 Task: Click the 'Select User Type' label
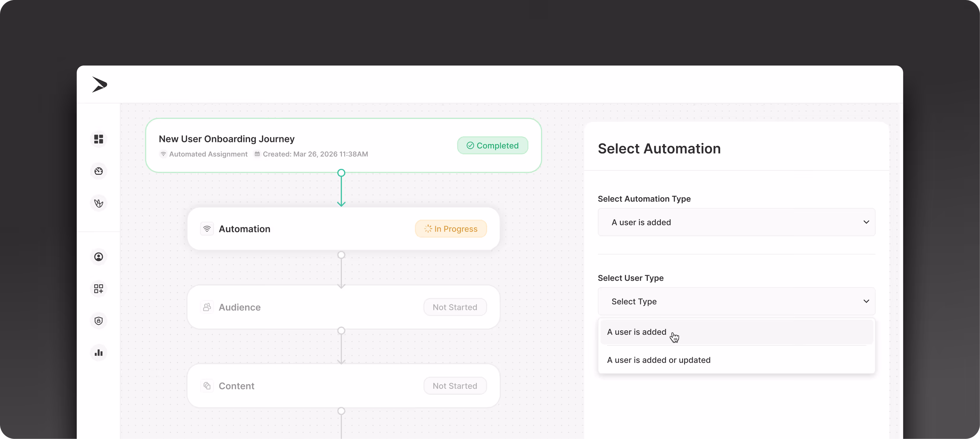point(630,278)
